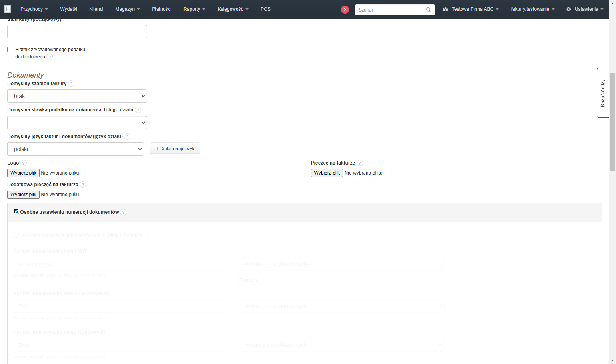This screenshot has height=364, width=616.
Task: Click help icon beside Domyślny język faktur label
Action: 127,137
